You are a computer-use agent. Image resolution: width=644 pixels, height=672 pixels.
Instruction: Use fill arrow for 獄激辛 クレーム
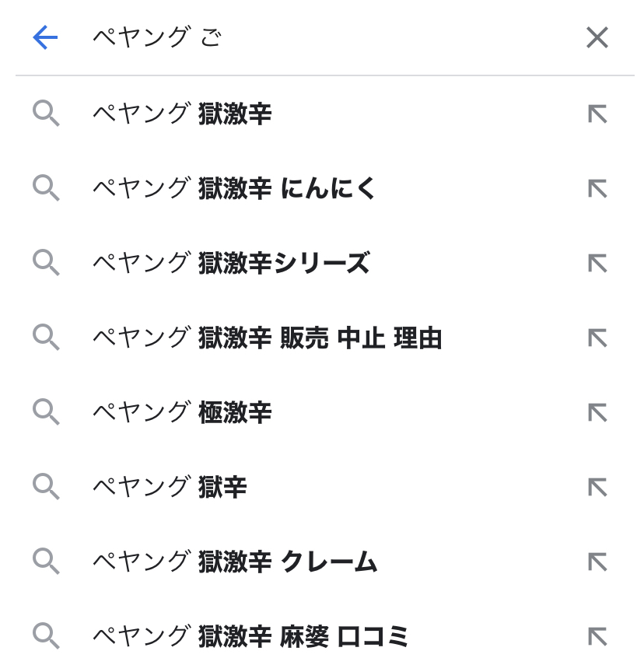point(597,562)
